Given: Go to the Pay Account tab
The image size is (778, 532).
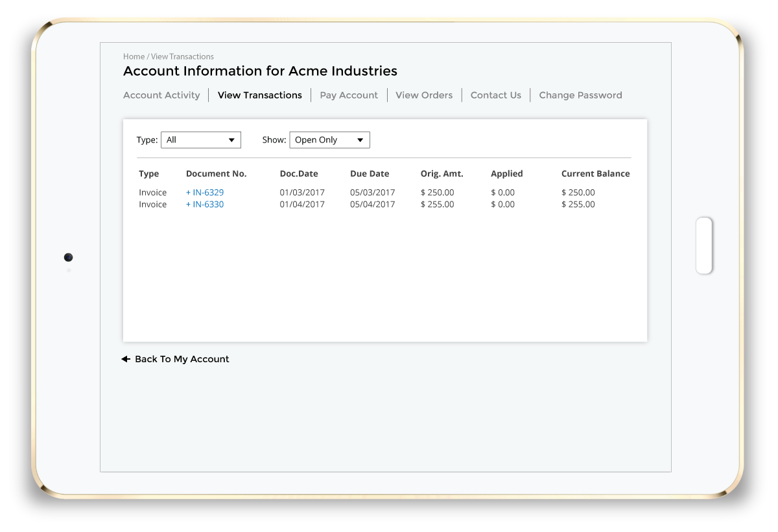Looking at the screenshot, I should (x=349, y=95).
